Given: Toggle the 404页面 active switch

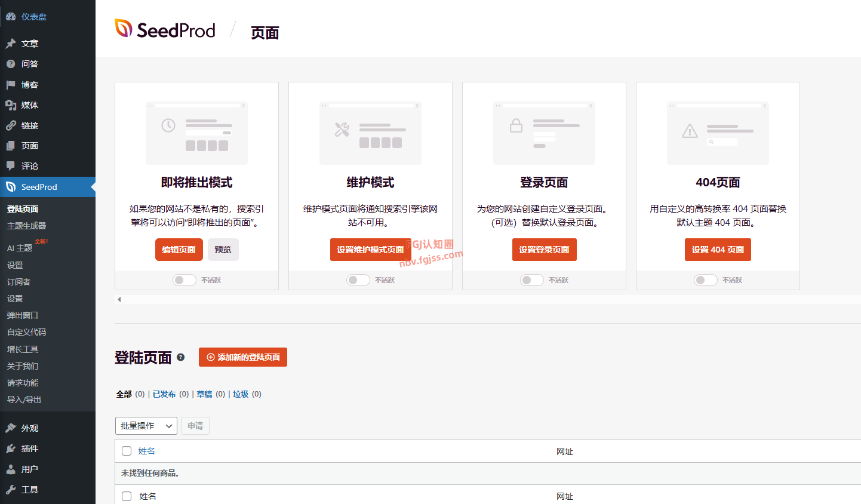Looking at the screenshot, I should coord(706,280).
